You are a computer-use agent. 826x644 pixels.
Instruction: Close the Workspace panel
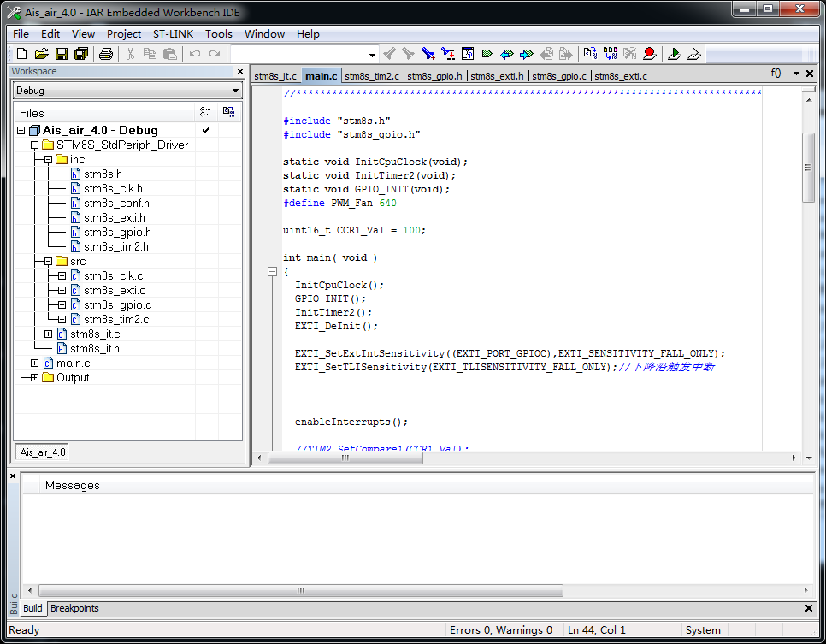(240, 72)
